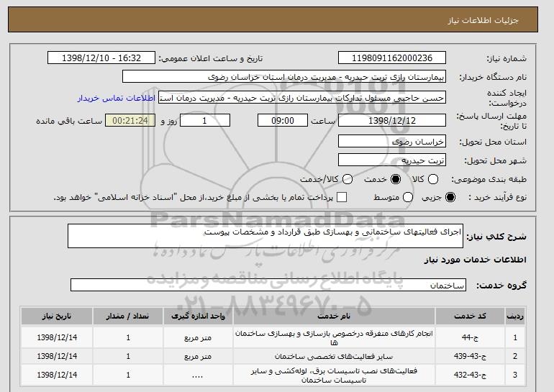Select service code ج-44 cell
The width and height of the screenshot is (554, 392).
(x=470, y=337)
